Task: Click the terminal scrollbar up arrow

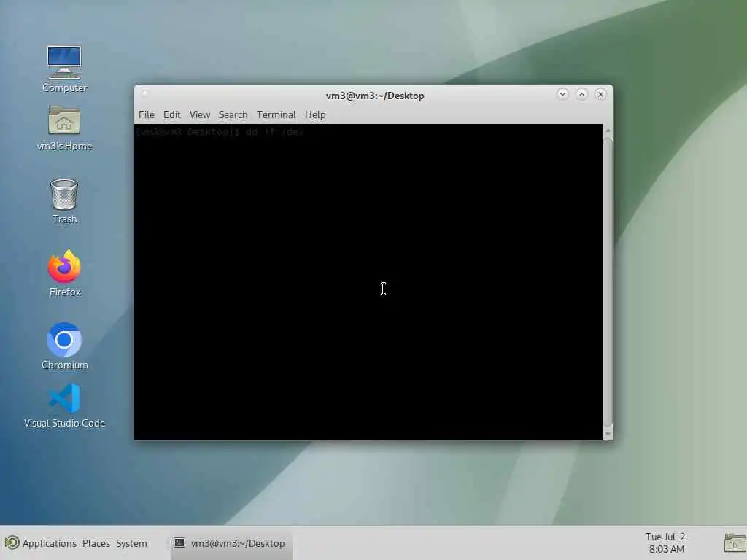Action: pyautogui.click(x=608, y=130)
